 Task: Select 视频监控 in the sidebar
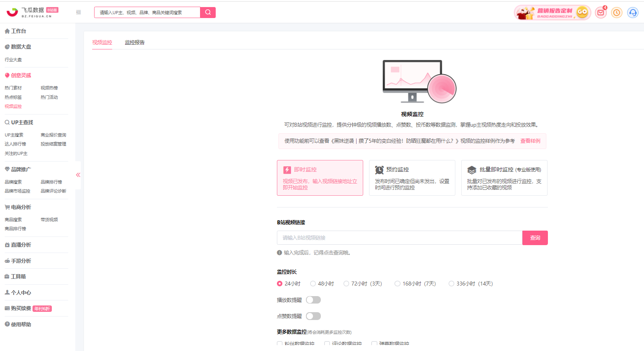coord(13,106)
